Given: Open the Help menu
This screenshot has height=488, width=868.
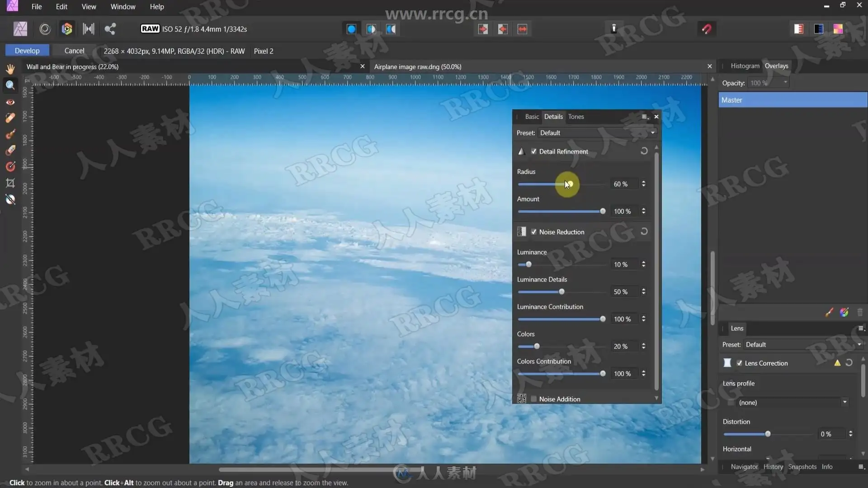Looking at the screenshot, I should click(x=157, y=7).
